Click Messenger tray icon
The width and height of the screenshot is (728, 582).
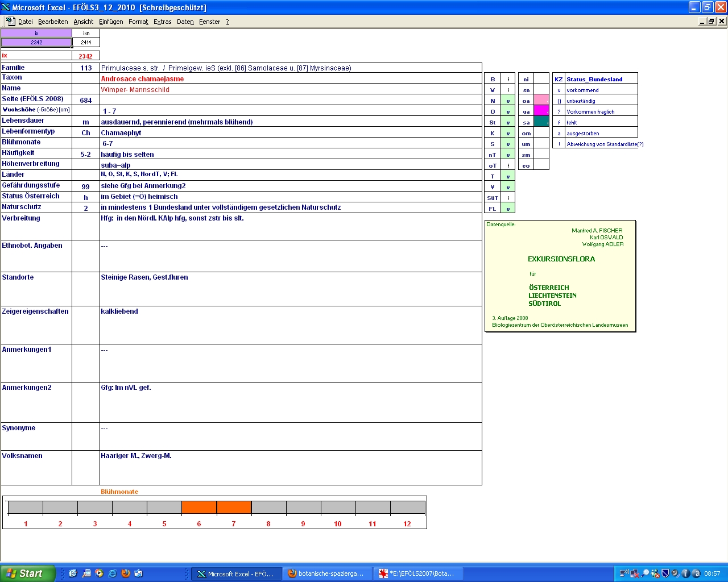[655, 573]
